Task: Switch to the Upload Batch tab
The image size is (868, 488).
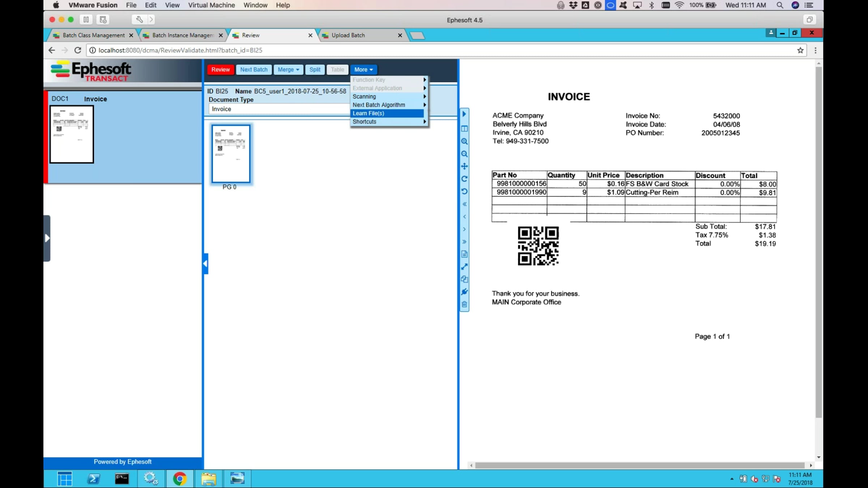Action: pos(348,35)
